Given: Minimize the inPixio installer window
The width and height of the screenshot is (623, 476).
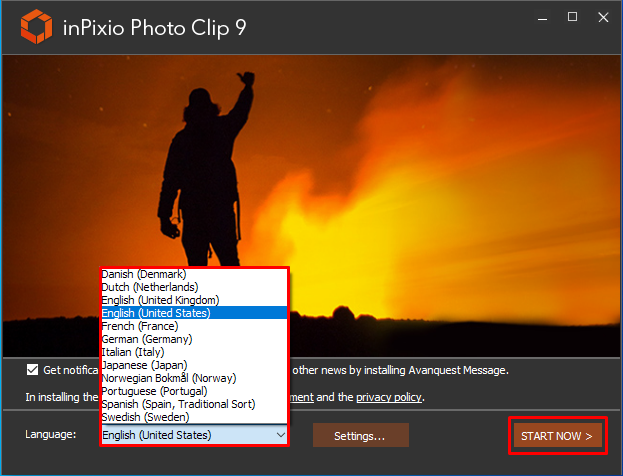Looking at the screenshot, I should point(542,18).
